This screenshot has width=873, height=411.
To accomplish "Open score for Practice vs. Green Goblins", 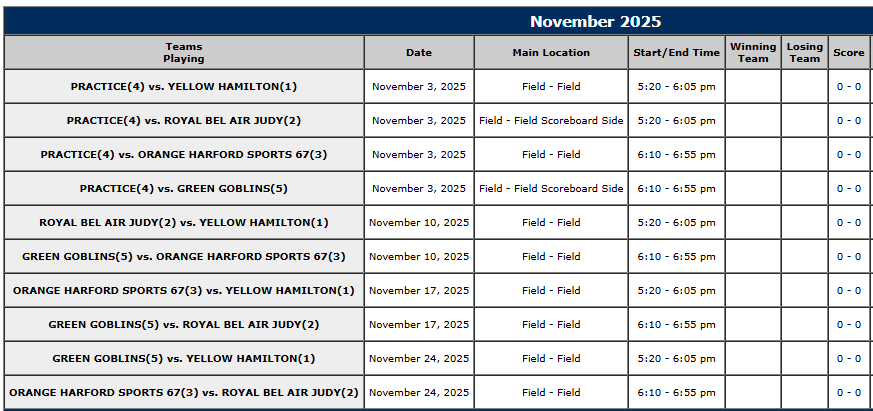I will [849, 189].
